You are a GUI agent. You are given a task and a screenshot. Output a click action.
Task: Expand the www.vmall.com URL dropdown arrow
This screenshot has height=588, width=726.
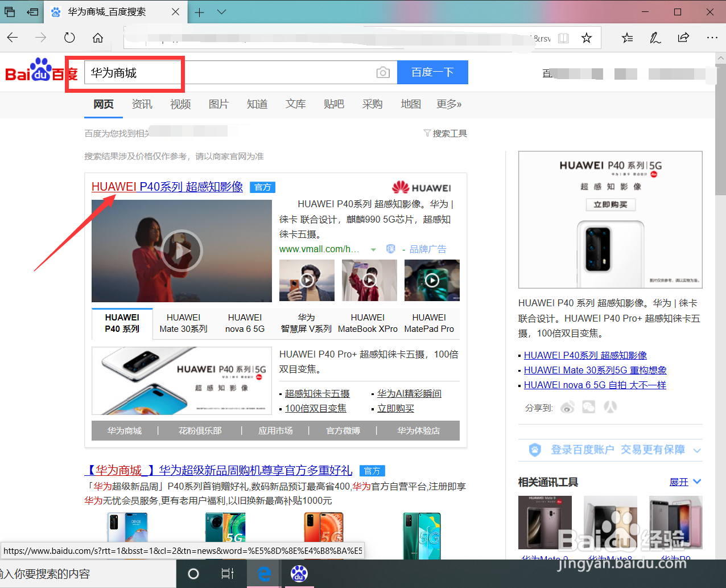[373, 249]
